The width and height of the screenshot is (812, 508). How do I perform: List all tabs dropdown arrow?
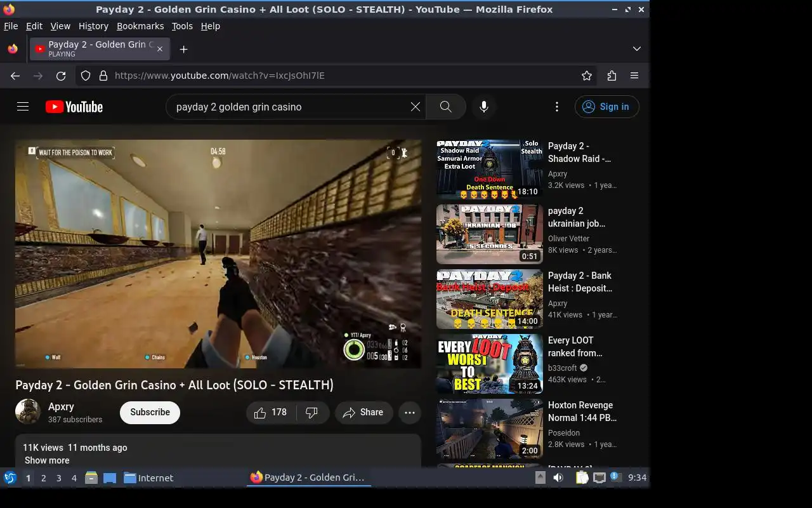point(637,49)
